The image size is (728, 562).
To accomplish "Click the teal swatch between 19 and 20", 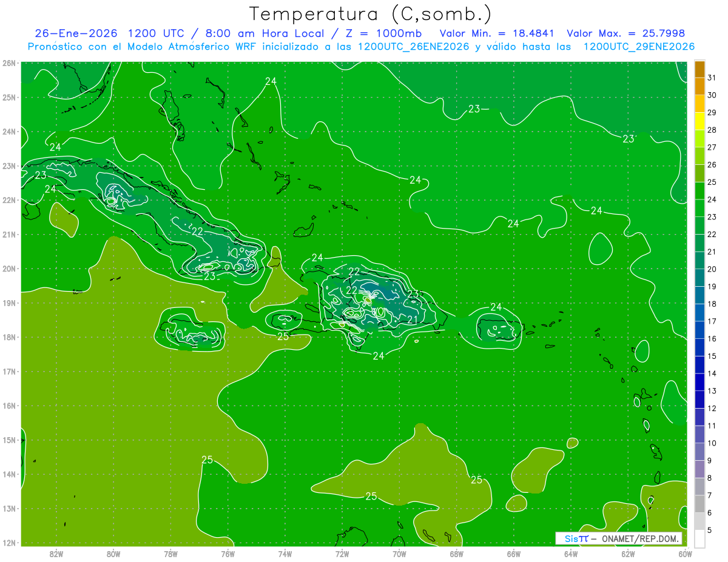I will 699,278.
